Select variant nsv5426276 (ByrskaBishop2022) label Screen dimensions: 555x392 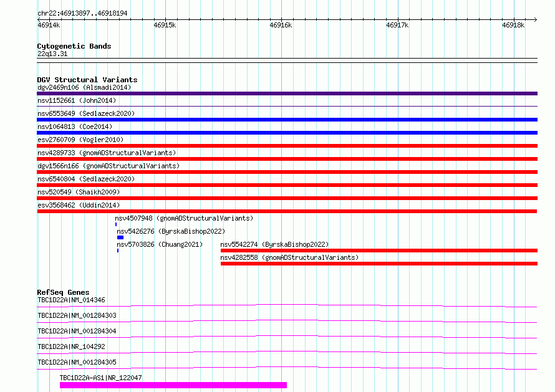point(171,231)
